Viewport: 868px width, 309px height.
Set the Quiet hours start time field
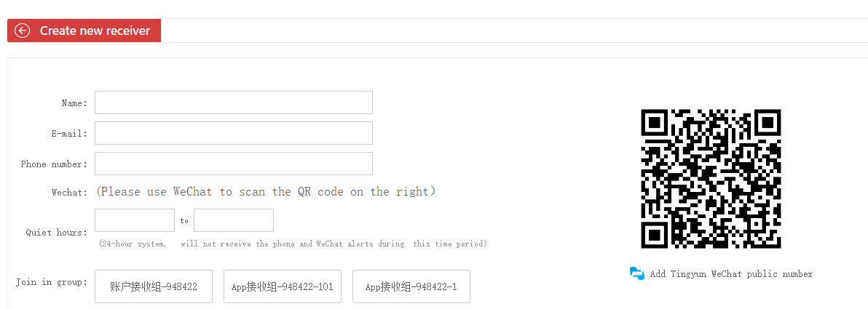click(135, 220)
